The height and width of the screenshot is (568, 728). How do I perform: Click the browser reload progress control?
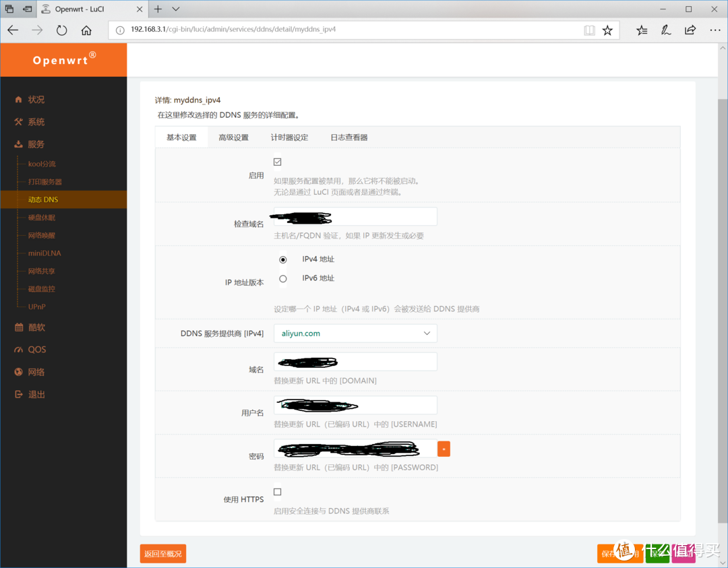pyautogui.click(x=61, y=30)
